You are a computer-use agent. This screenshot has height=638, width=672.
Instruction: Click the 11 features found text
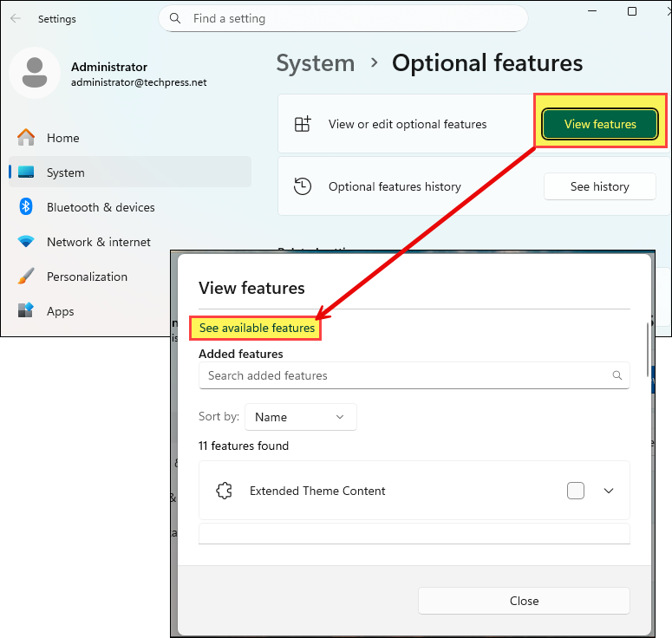click(244, 446)
